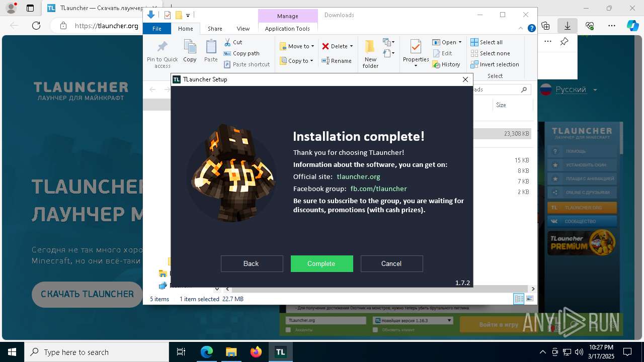Open the Move to dropdown
The width and height of the screenshot is (644, 362).
point(297,46)
